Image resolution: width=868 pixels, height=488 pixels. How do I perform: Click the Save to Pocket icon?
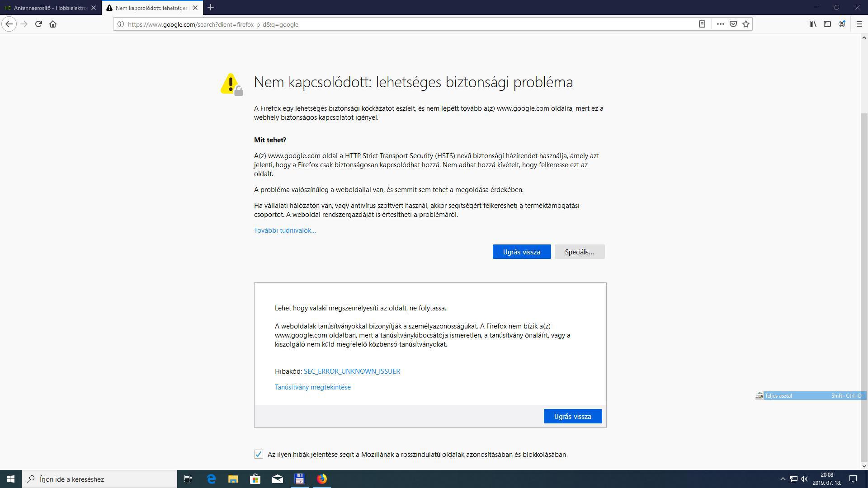click(733, 24)
